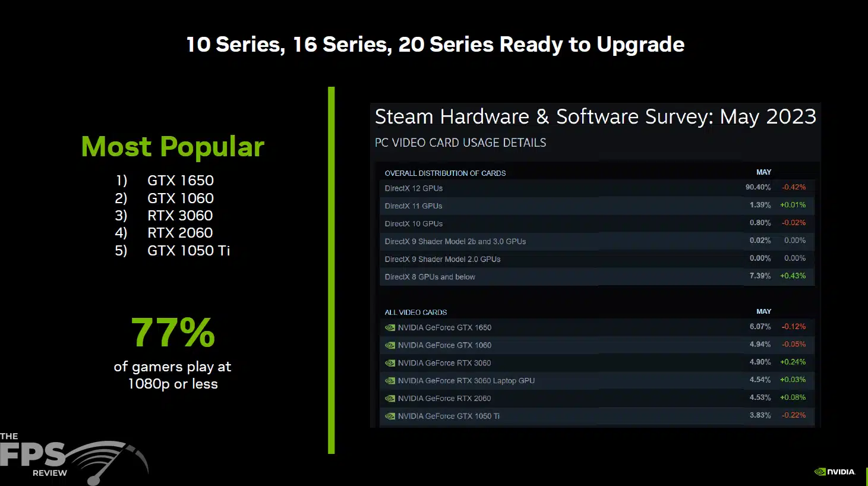Click the NVIDIA icon beside GeForce GTX 1060
868x486 pixels.
point(390,345)
